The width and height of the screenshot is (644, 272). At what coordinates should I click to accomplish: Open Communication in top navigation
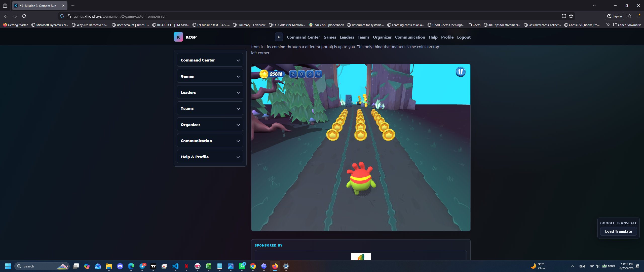click(x=410, y=37)
